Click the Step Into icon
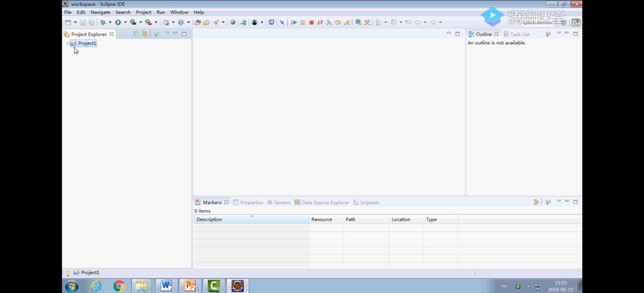This screenshot has width=644, height=293. point(329,22)
